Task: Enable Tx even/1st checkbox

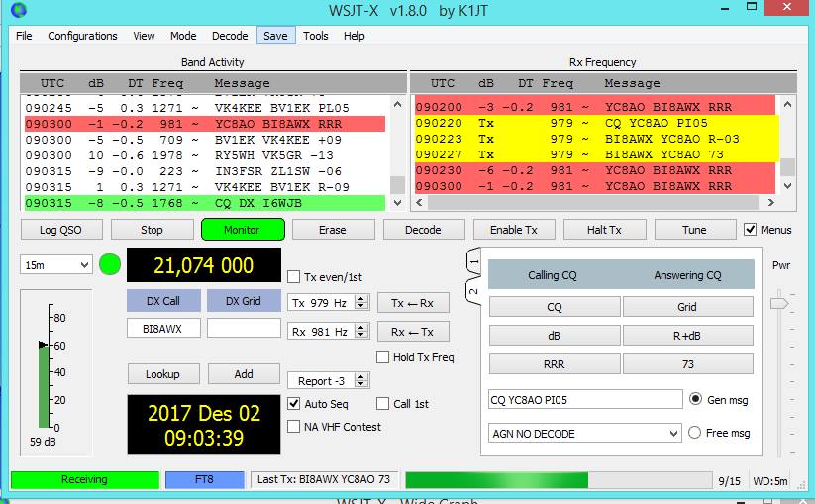Action: [x=294, y=277]
